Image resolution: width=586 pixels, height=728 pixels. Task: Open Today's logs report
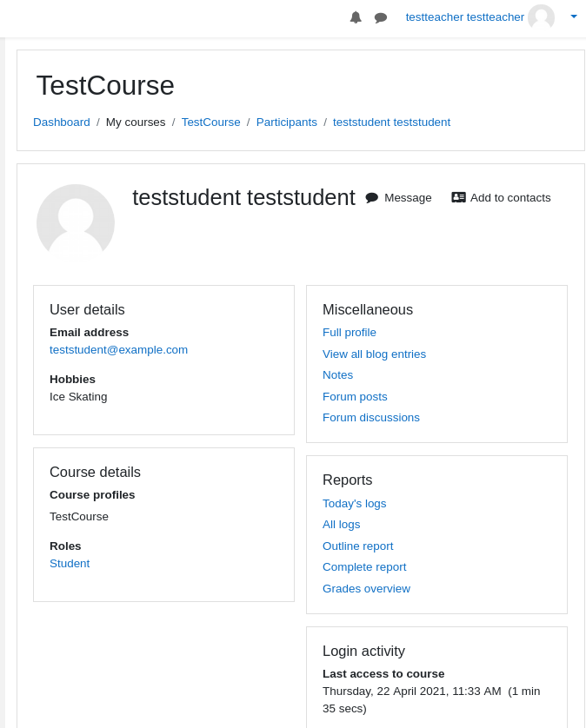[355, 503]
